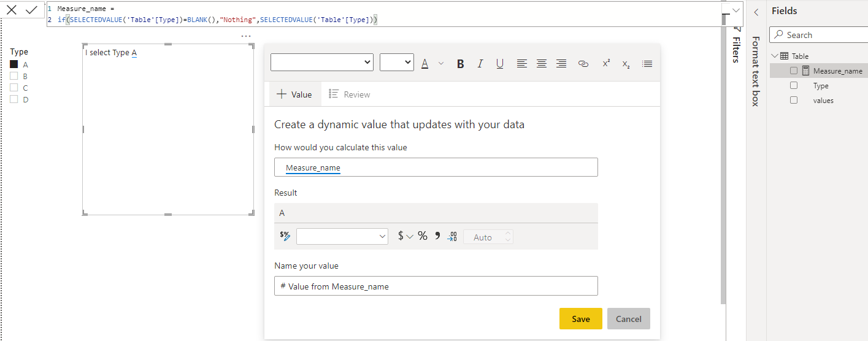Apply percentage format

[423, 236]
